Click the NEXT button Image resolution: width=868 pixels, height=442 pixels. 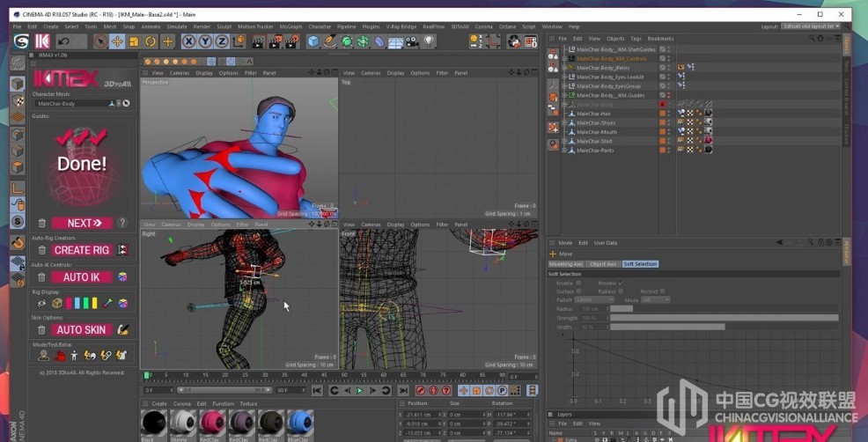click(x=83, y=224)
